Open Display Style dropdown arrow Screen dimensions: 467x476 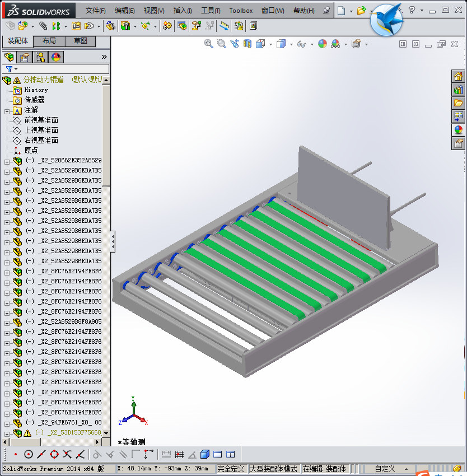click(x=291, y=45)
